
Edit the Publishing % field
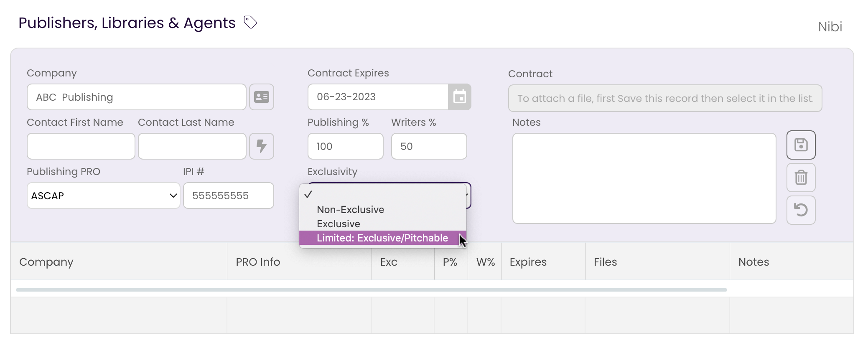click(346, 146)
